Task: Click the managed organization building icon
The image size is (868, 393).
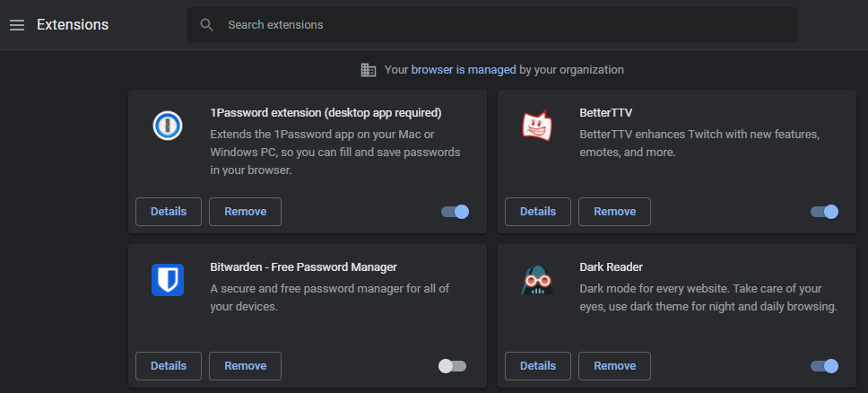Action: tap(369, 70)
